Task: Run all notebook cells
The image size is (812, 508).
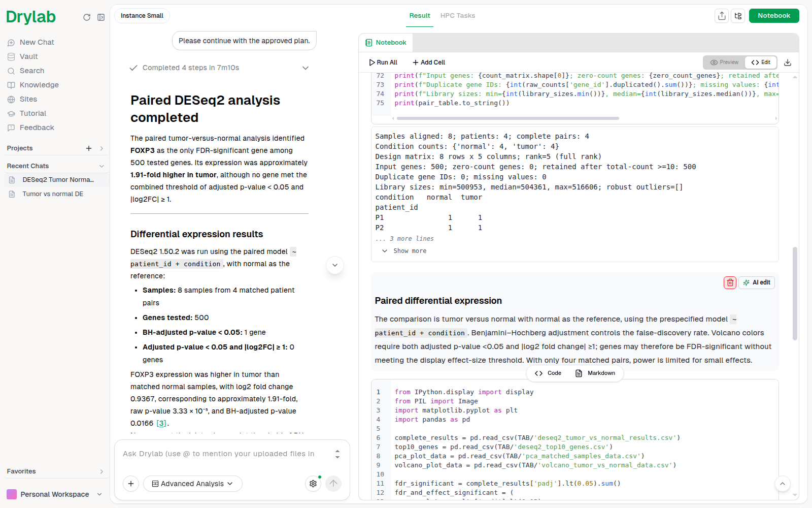Action: coord(383,62)
